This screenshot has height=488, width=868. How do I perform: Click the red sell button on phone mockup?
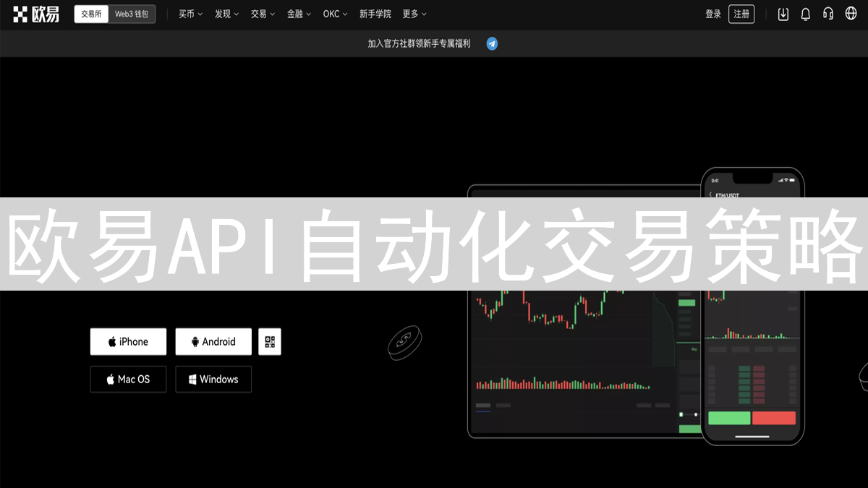(x=774, y=418)
